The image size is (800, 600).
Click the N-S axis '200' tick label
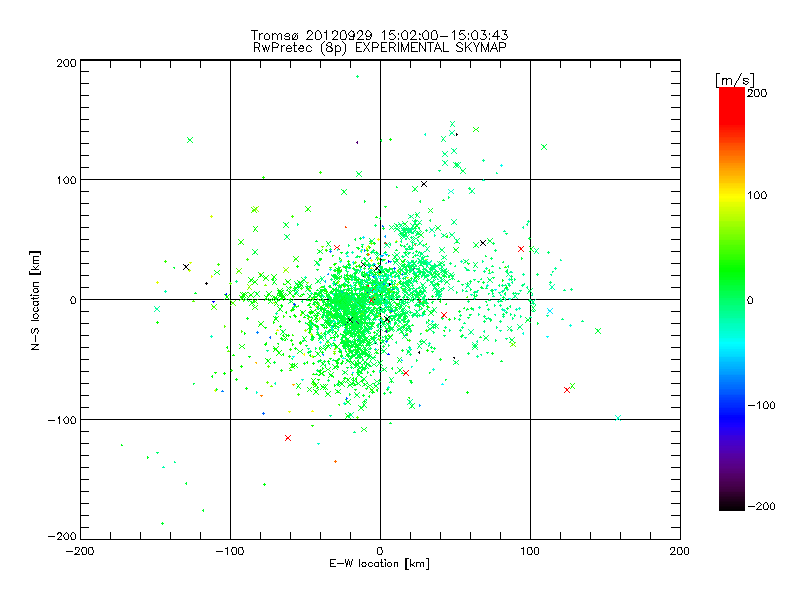coord(66,63)
